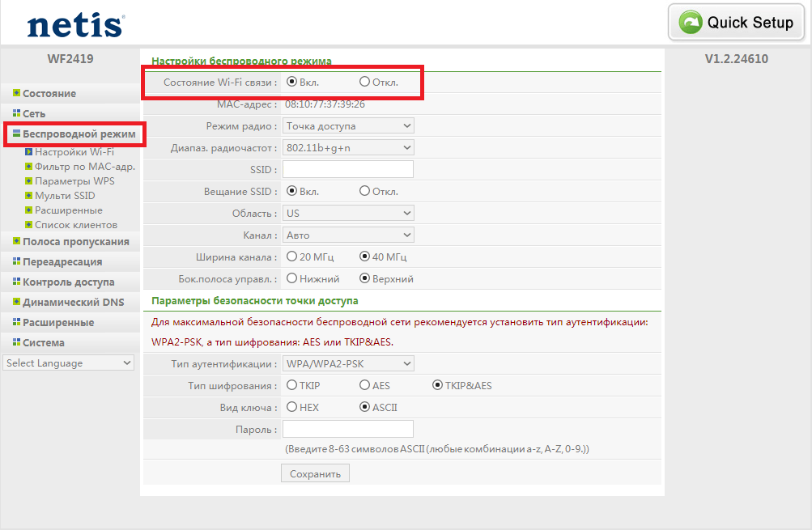812x530 pixels.
Task: Click the icon next to Система
Action: coord(16,342)
